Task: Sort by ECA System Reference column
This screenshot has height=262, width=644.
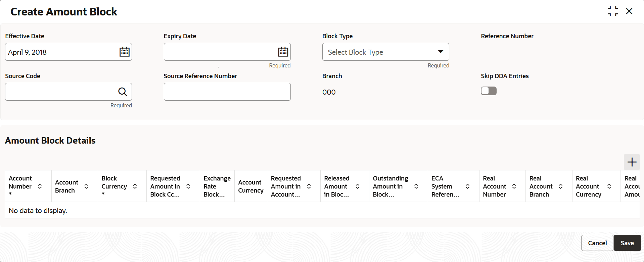Action: pyautogui.click(x=467, y=186)
